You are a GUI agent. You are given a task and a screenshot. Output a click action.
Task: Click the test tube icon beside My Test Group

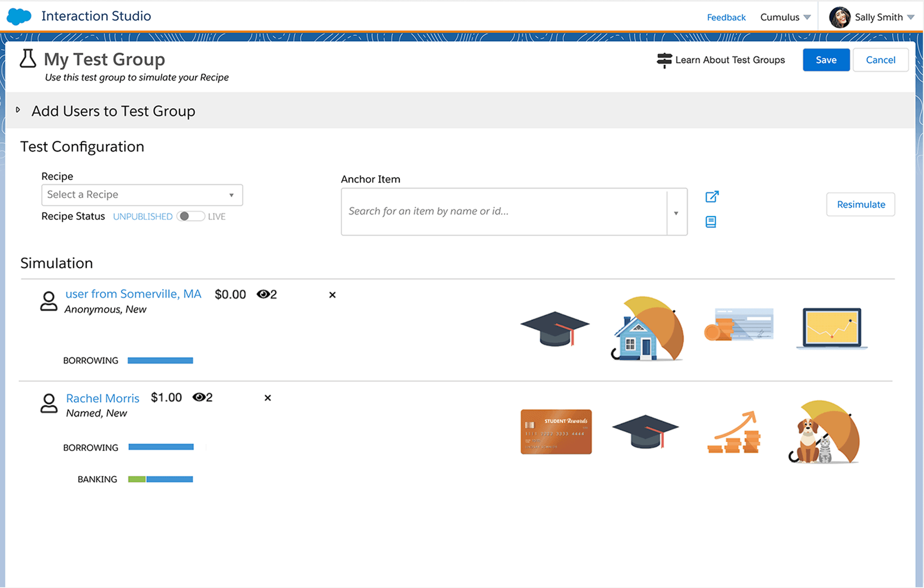pyautogui.click(x=26, y=59)
